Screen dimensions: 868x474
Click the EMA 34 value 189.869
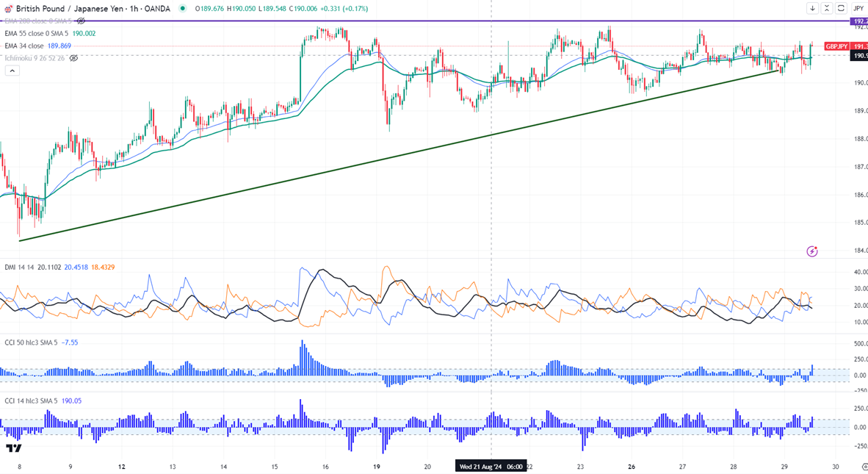(x=59, y=46)
